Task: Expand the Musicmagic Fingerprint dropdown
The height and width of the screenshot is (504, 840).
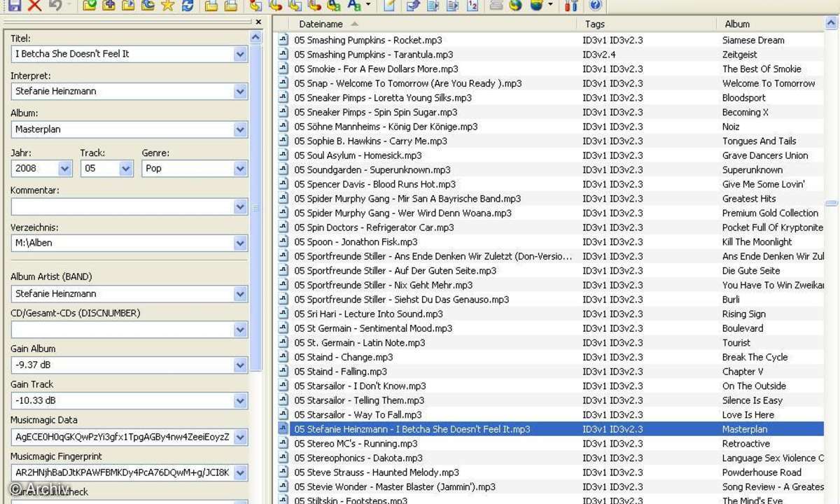Action: coord(240,472)
